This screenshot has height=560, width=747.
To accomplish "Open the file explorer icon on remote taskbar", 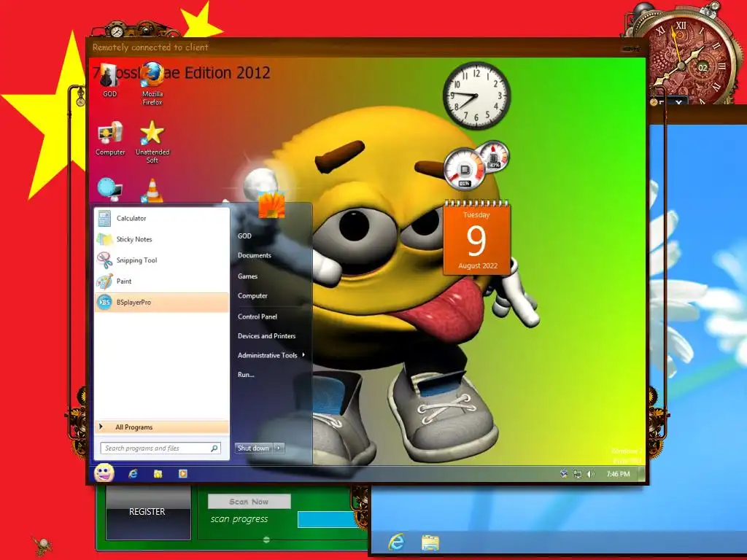I will tap(158, 474).
